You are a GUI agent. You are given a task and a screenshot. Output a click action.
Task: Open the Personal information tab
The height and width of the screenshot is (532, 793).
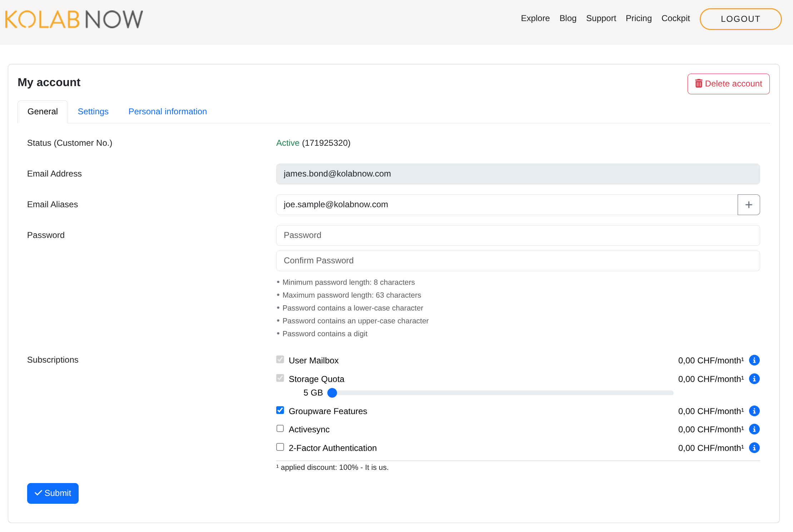pyautogui.click(x=168, y=112)
